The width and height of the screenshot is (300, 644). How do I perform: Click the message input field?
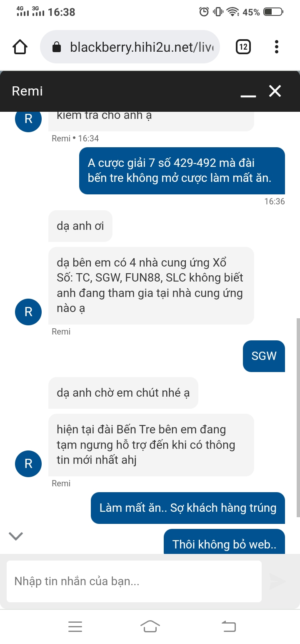[x=134, y=581]
